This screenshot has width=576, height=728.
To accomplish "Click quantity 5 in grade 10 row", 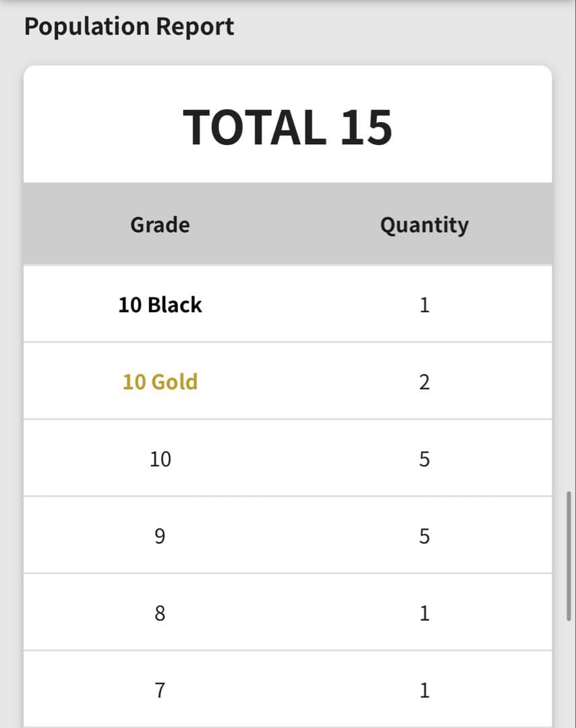I will [x=424, y=459].
